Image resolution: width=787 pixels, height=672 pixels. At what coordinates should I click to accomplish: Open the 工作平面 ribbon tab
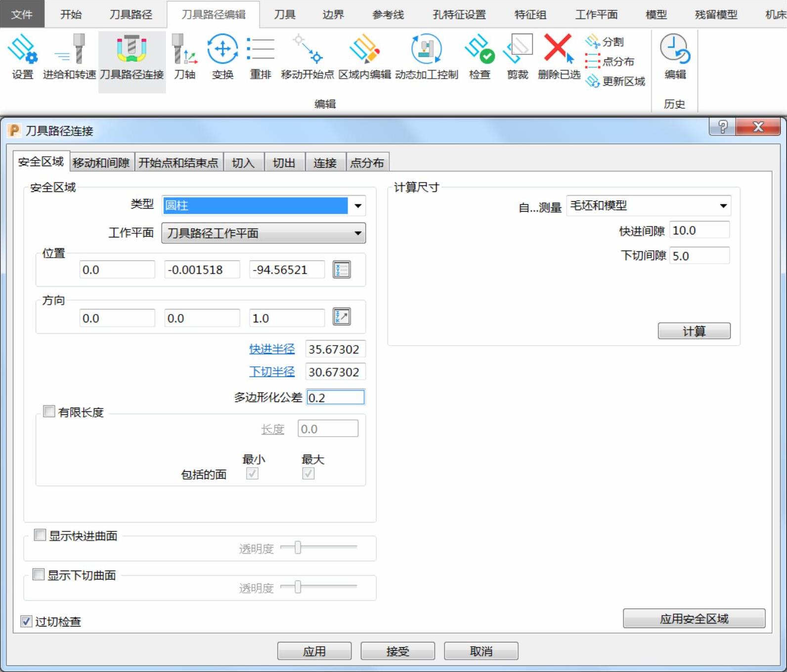pos(596,14)
